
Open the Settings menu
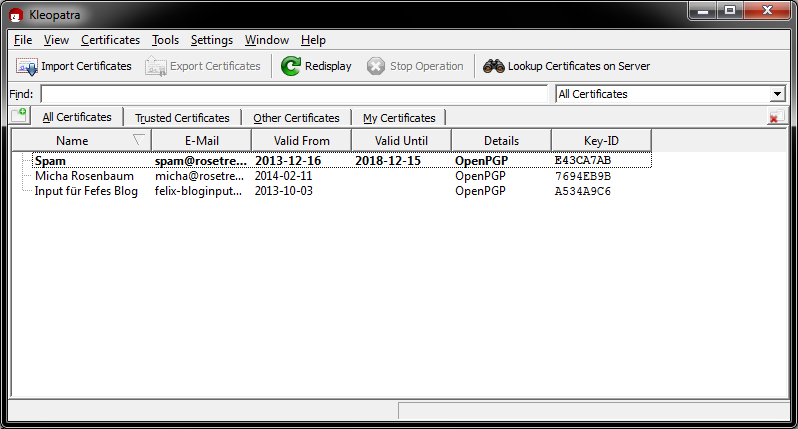(211, 40)
